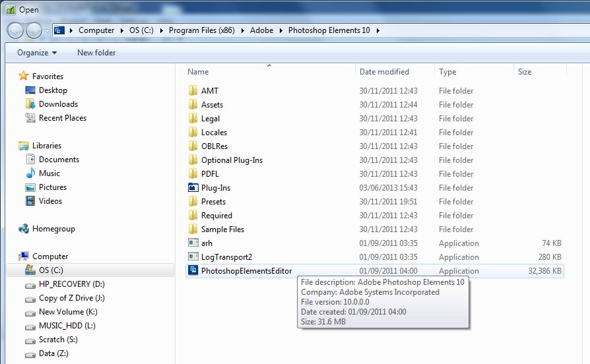Click the '280 KB' size of LogTransport2

(x=550, y=257)
